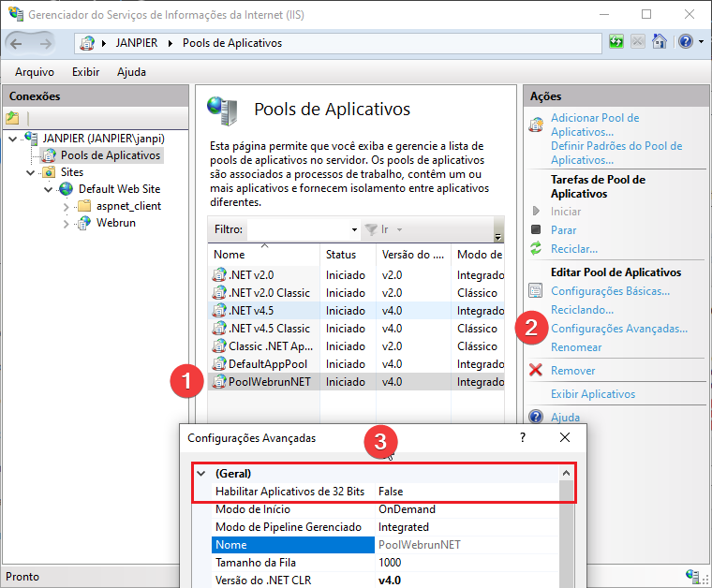712x588 pixels.
Task: Click the DefaultAppPool row icon
Action: click(219, 363)
